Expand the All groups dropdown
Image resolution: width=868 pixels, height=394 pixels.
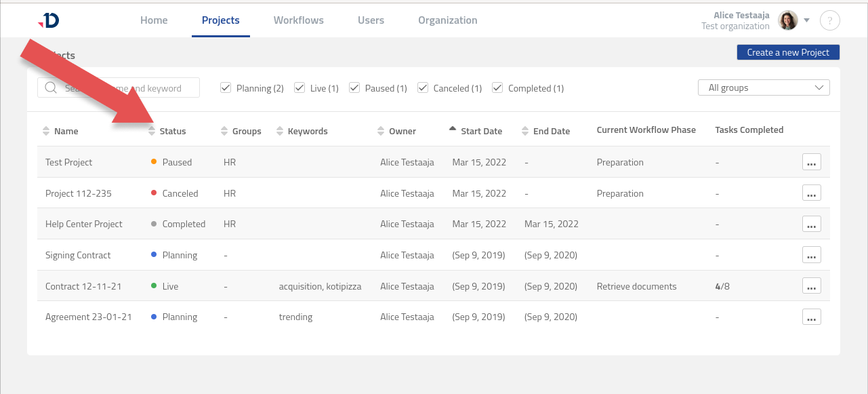click(x=764, y=87)
